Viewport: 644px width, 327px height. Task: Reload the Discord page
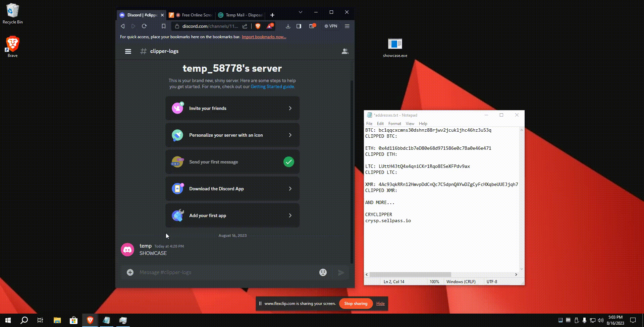144,26
